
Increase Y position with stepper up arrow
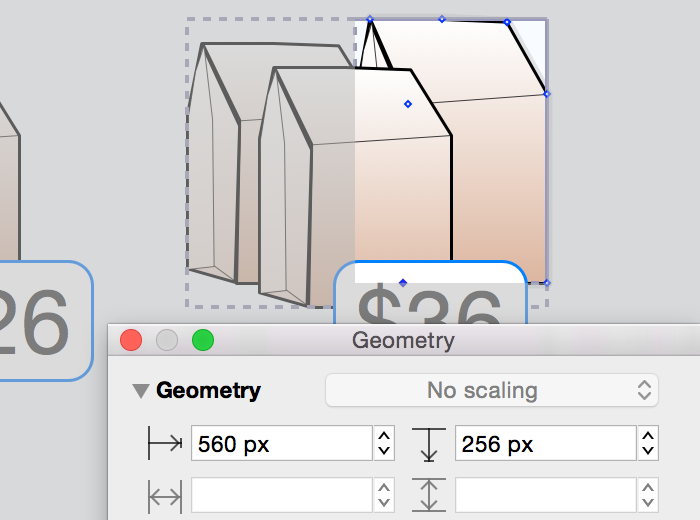tap(648, 436)
